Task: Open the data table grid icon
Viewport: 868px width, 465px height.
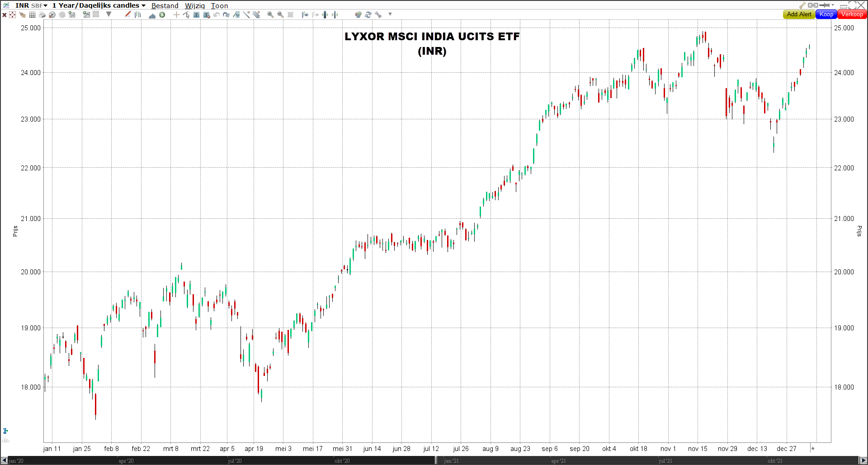Action: [32, 15]
